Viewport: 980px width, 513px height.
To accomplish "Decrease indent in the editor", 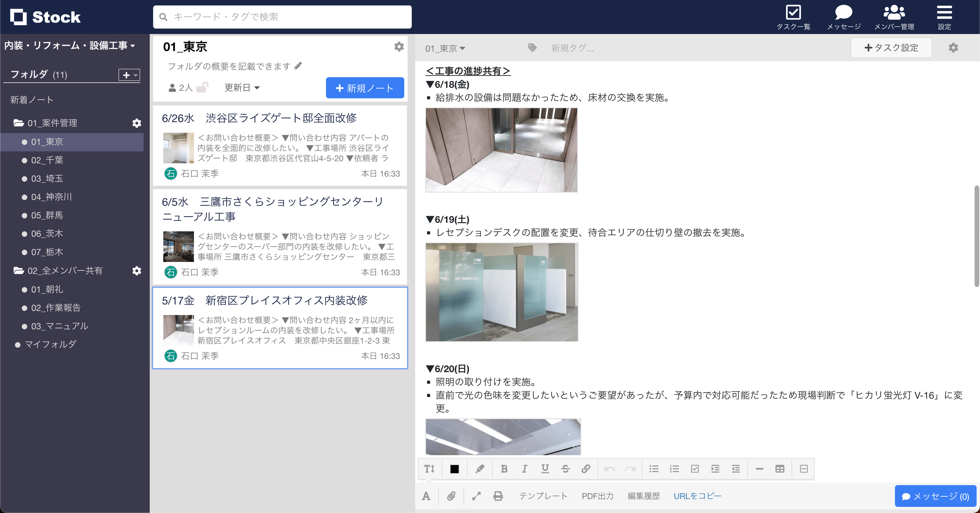I will (x=736, y=468).
